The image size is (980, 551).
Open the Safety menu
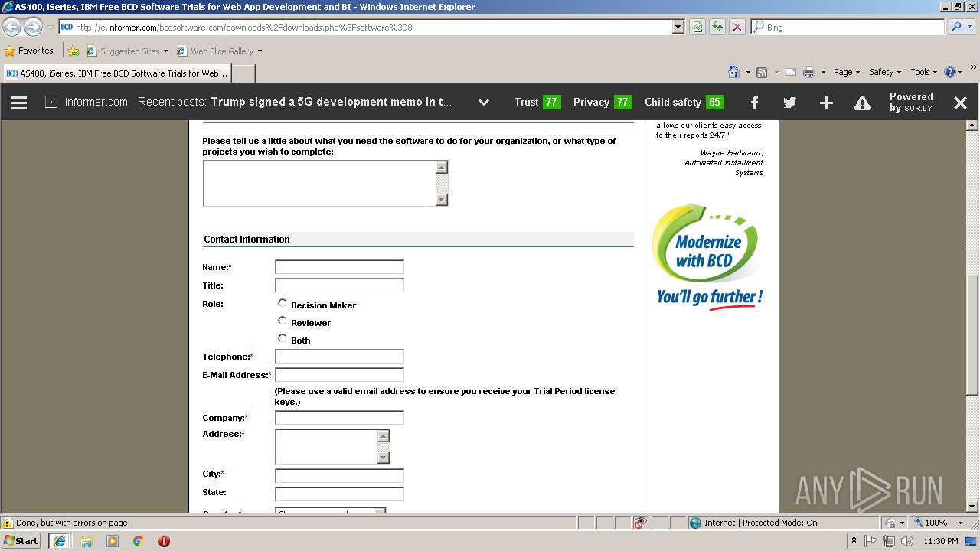click(x=885, y=72)
